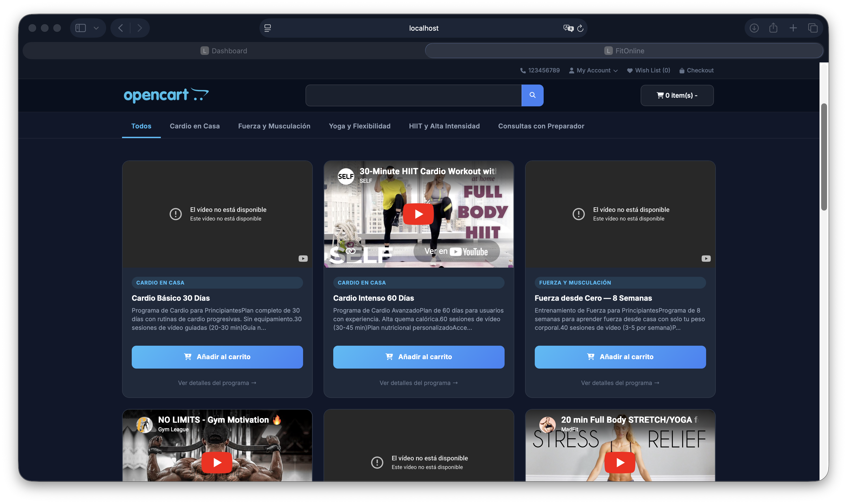Screen dimensions: 847x504
Task: Select the Yoga y Flexibilidad category tab
Action: 359,126
